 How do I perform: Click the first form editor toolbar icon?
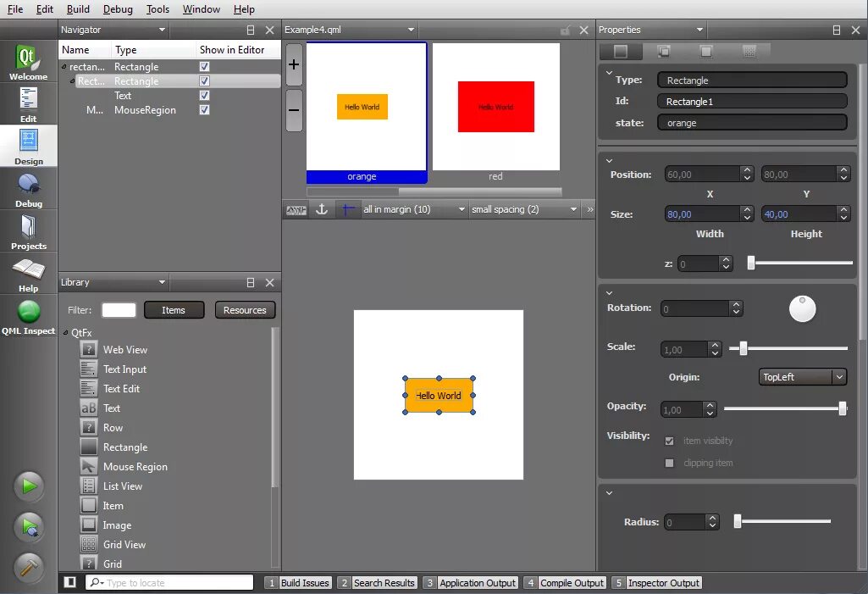tap(296, 210)
